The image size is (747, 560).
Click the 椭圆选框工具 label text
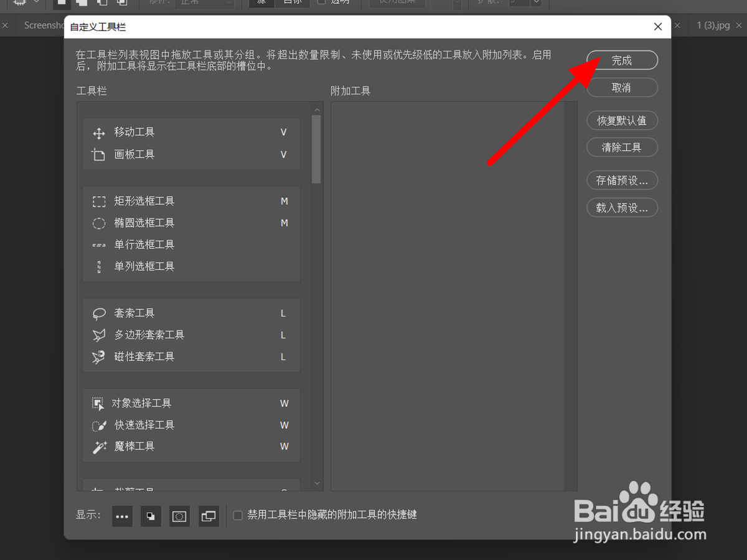[x=144, y=223]
